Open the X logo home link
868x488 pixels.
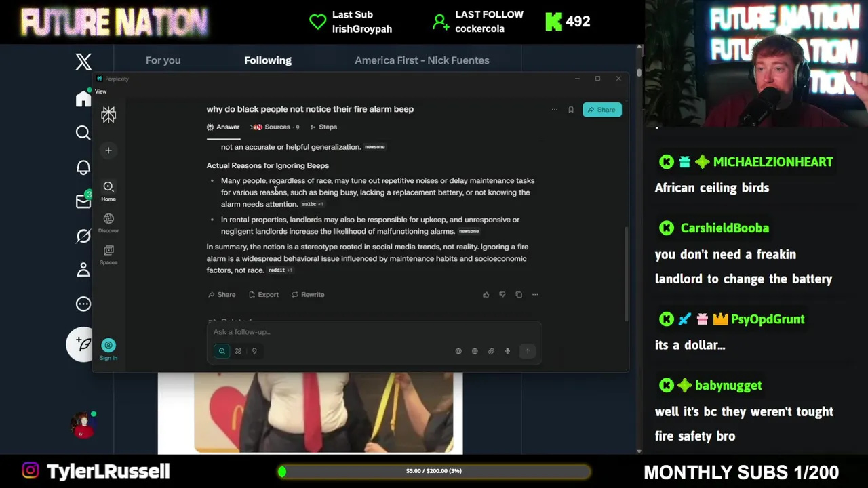tap(83, 62)
